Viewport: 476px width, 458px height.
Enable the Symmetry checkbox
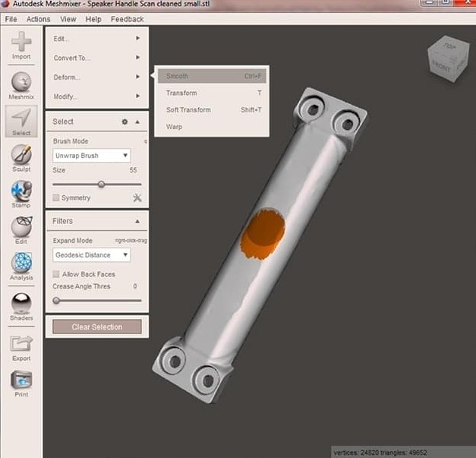(57, 198)
